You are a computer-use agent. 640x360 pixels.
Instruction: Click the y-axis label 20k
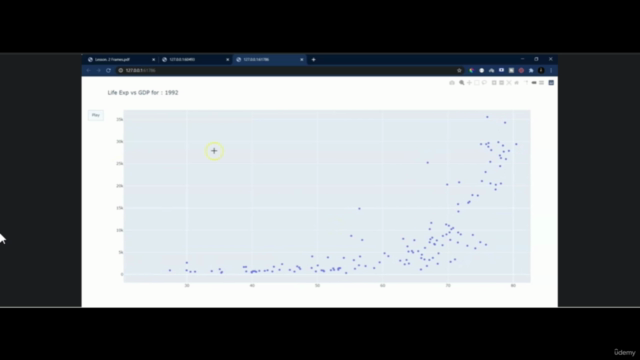click(x=120, y=186)
